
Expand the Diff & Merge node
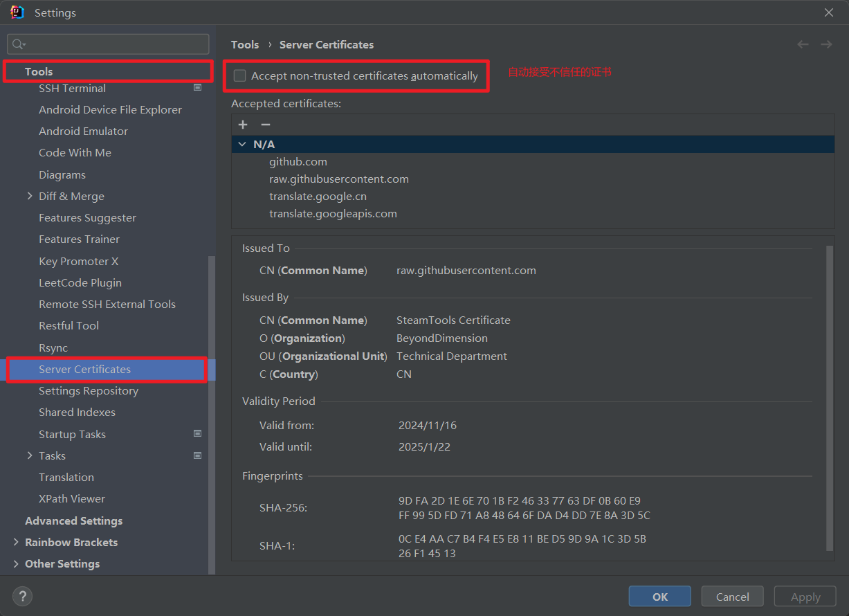click(30, 196)
